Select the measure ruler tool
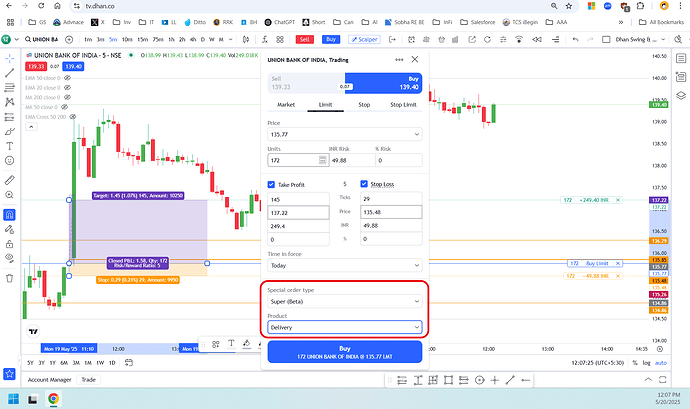Screen dimensions: 690x409 [9, 180]
